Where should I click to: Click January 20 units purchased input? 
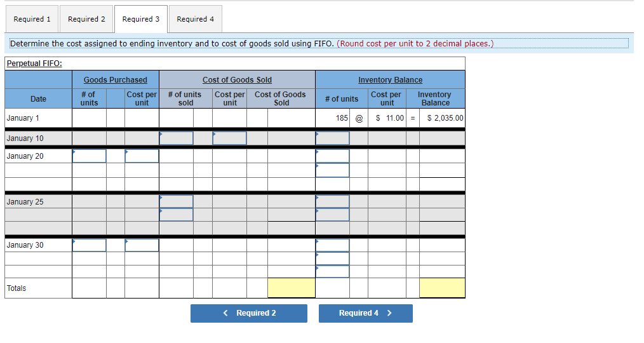click(x=89, y=156)
